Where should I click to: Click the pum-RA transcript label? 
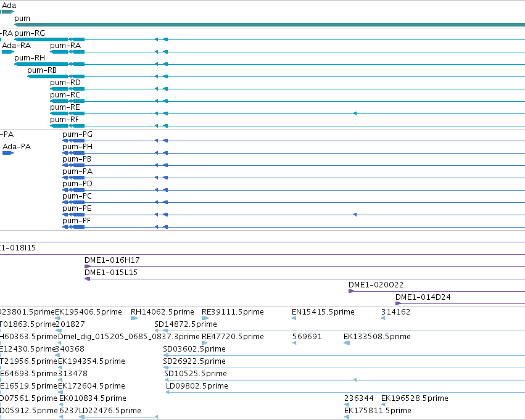[65, 46]
